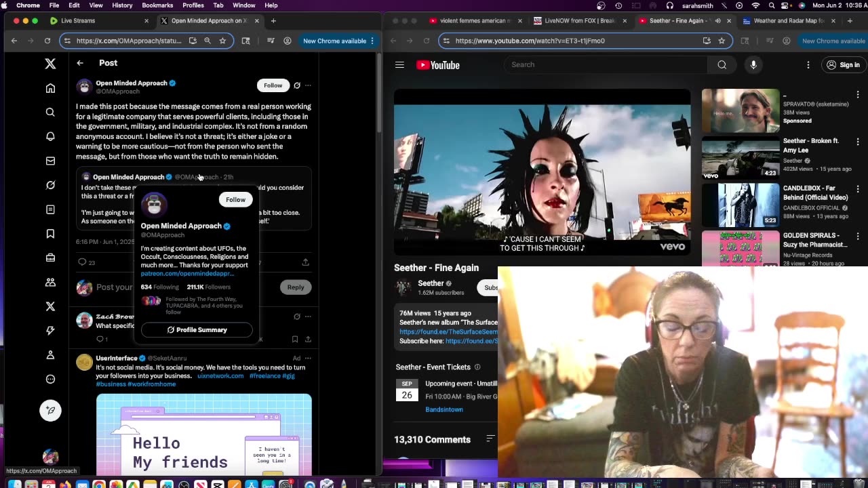Open More circle icon in X sidebar
Screen dimensions: 868x488
click(x=50, y=380)
